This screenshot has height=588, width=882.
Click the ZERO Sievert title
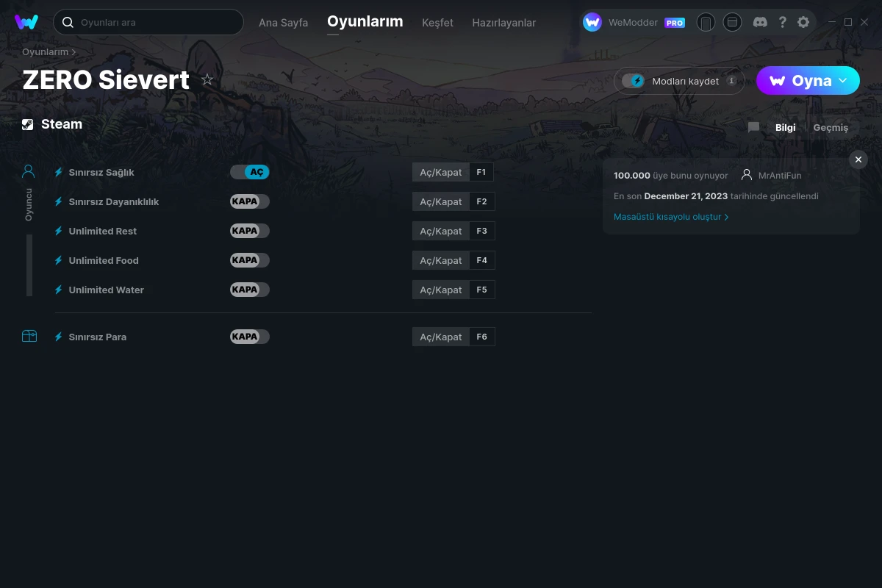[106, 79]
